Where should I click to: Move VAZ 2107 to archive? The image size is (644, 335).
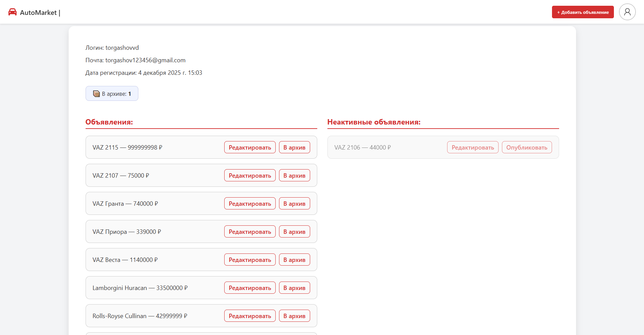pos(294,176)
